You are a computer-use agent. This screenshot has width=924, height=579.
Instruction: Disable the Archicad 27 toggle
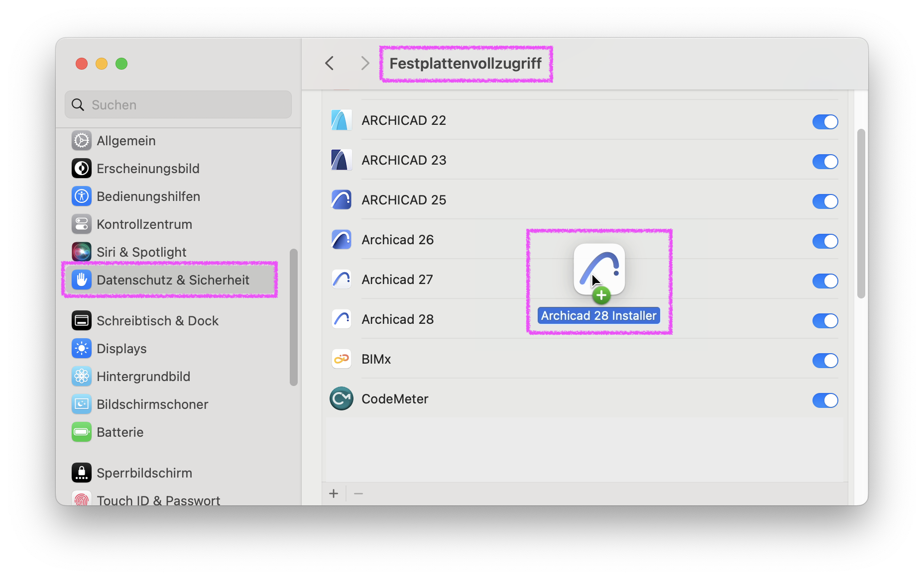tap(825, 281)
